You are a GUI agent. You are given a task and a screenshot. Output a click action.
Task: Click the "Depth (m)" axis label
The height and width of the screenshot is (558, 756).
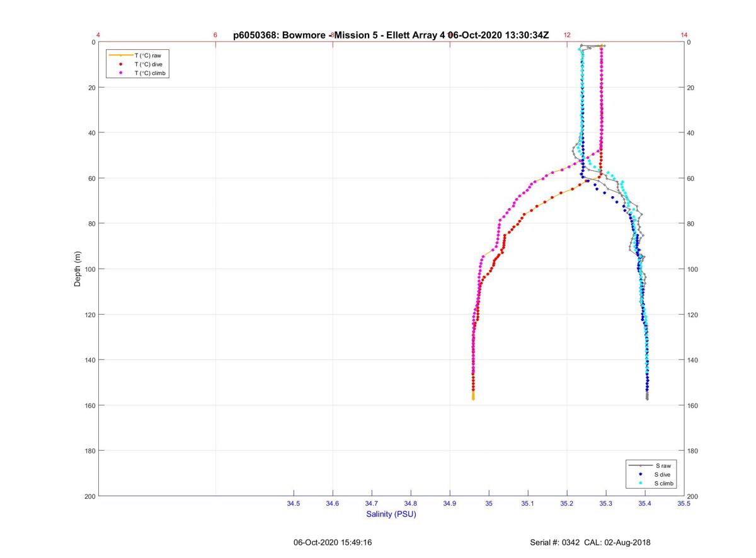[x=77, y=269]
